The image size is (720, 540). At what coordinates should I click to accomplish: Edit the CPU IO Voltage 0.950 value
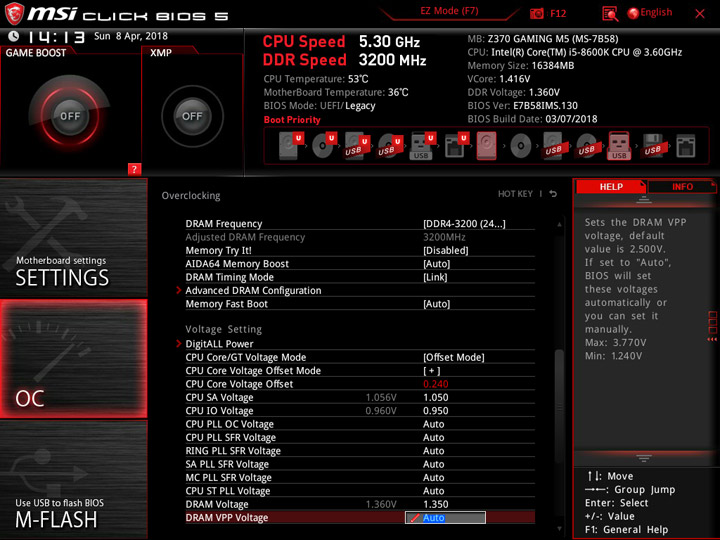[435, 411]
